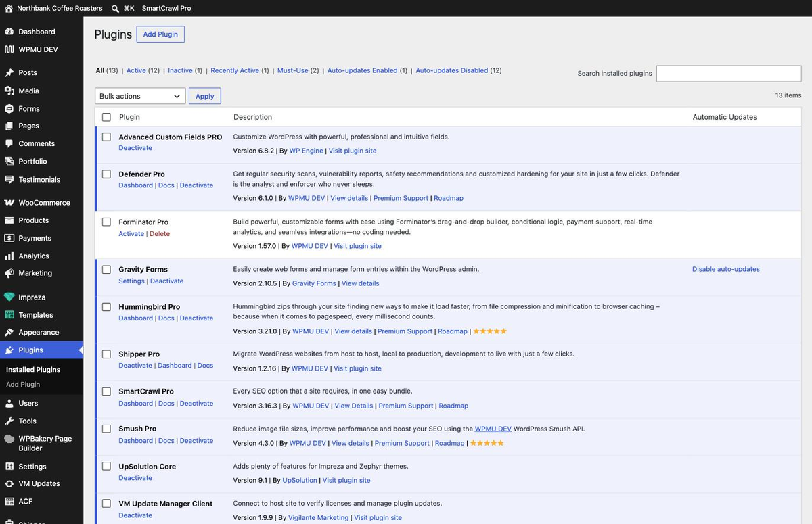
Task: Click the ACF sidebar icon
Action: point(9,502)
